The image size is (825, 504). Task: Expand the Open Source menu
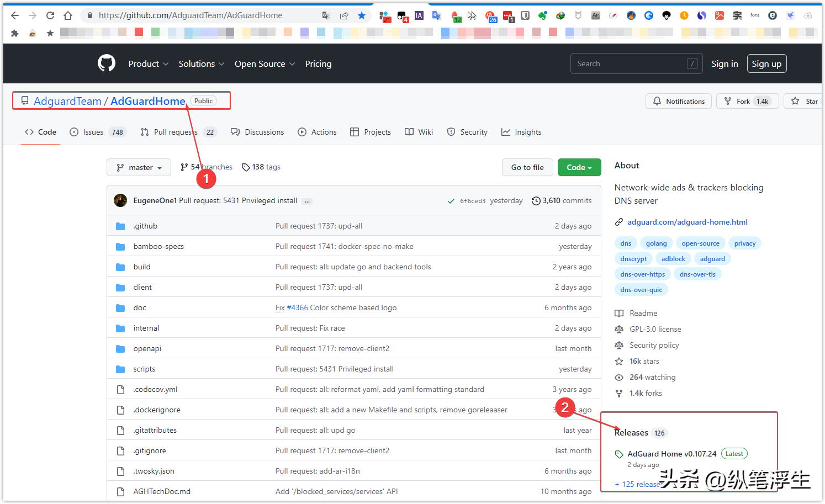(265, 63)
